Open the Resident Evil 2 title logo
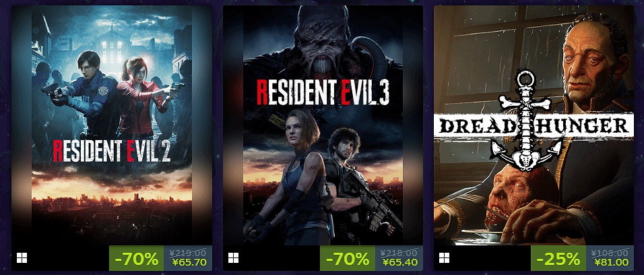 112,151
